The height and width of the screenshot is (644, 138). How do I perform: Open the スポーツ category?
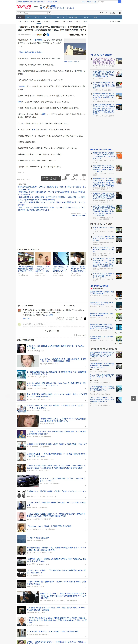point(56,21)
